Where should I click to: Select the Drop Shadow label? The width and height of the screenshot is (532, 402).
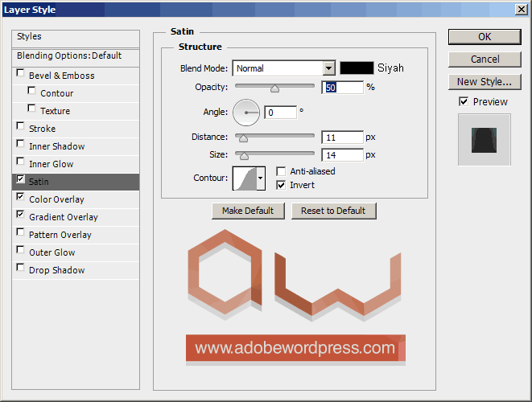(56, 270)
